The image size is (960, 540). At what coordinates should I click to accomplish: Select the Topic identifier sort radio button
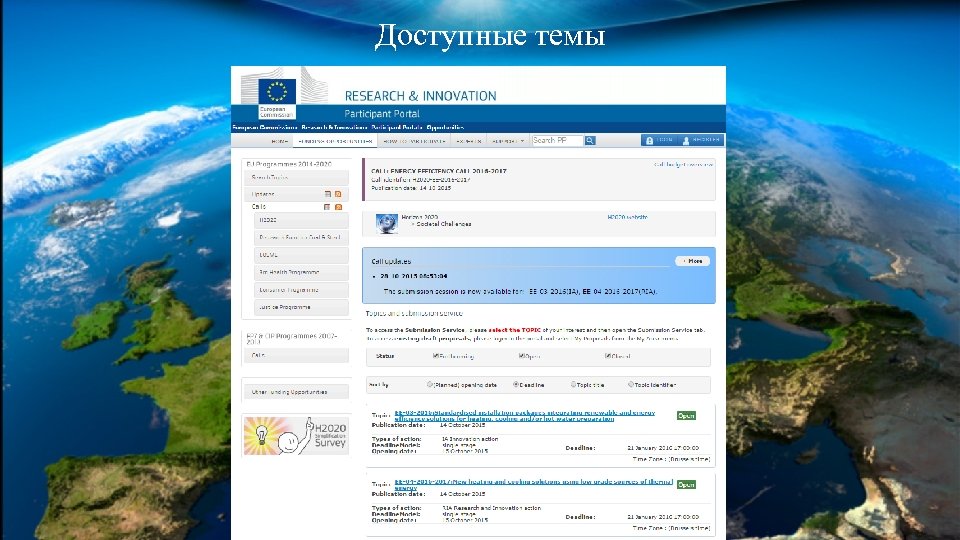tap(631, 384)
